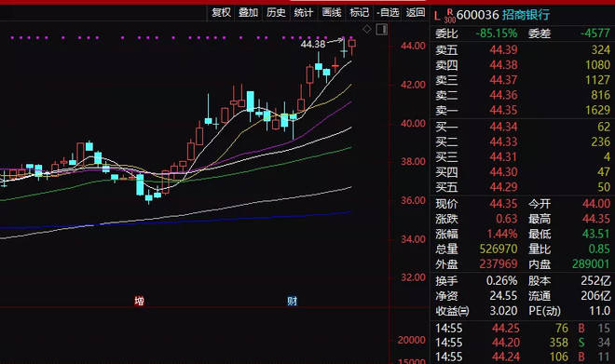
Task: Open the 标记 mark option
Action: (360, 13)
